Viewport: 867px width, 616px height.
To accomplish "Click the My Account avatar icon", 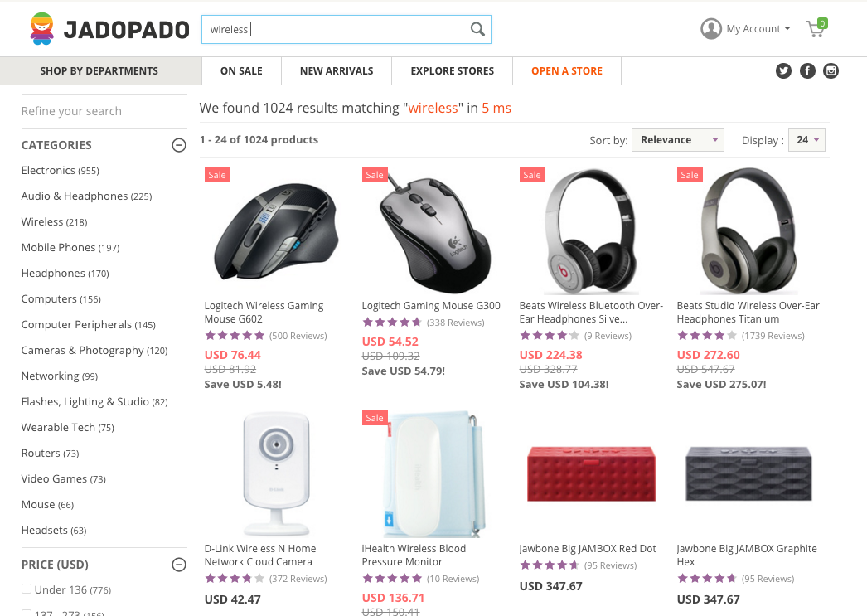I will pyautogui.click(x=711, y=29).
